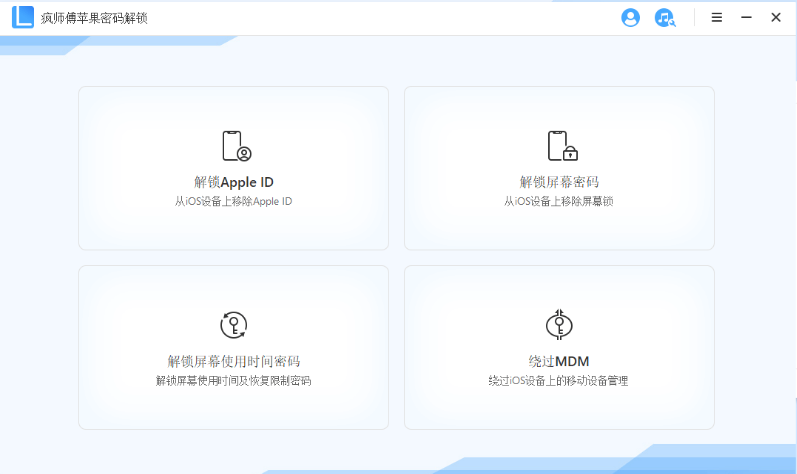Open the iTunes repair music-note icon
Viewport: 797px width, 474px height.
tap(664, 18)
